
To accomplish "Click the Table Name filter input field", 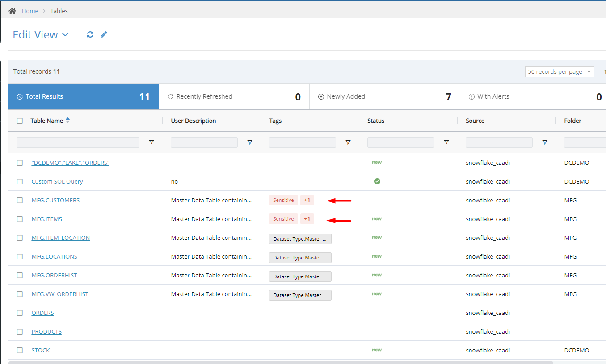I will point(78,142).
